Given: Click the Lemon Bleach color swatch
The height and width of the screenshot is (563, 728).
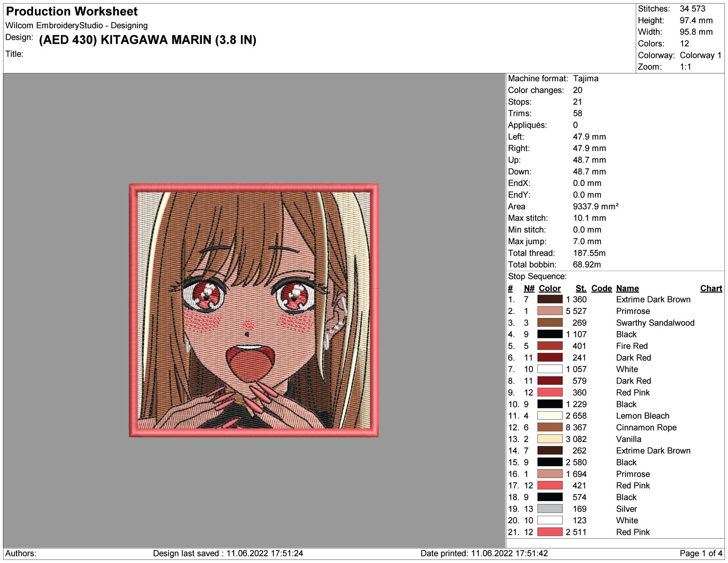Looking at the screenshot, I should [x=550, y=416].
